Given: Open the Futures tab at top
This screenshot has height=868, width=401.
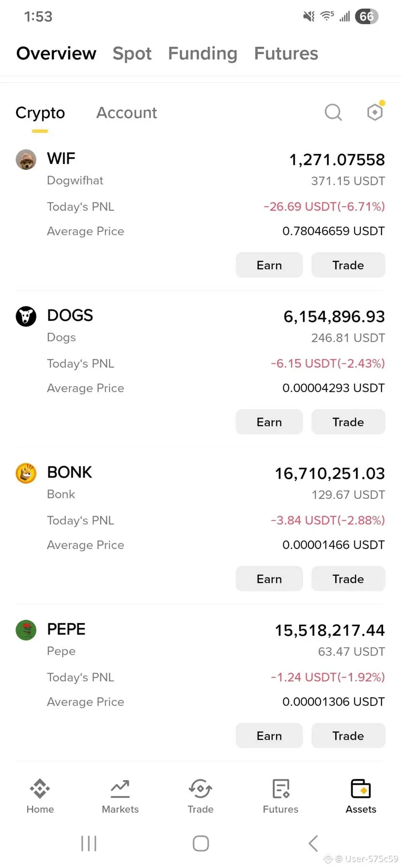Looking at the screenshot, I should (x=286, y=54).
